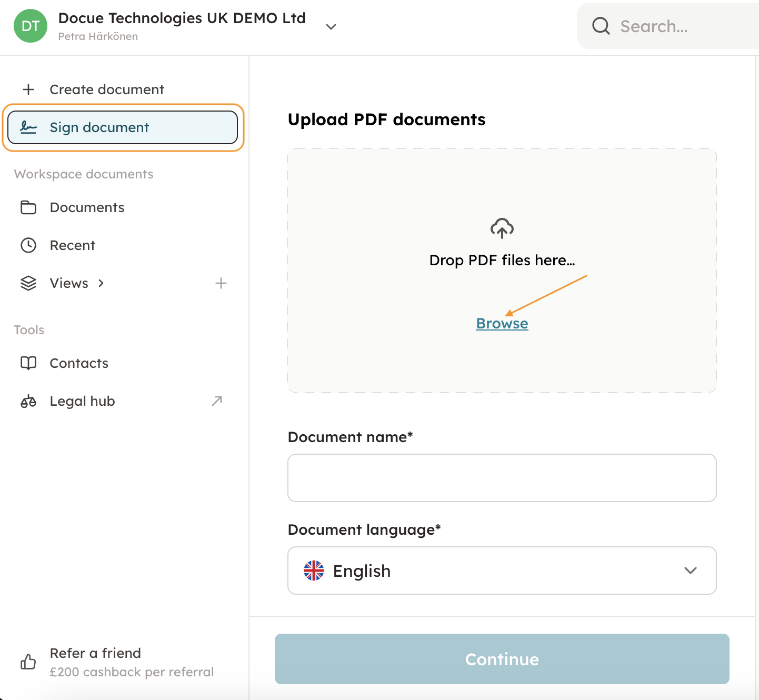The height and width of the screenshot is (700, 759).
Task: Click the Browse link to upload
Action: pos(502,323)
